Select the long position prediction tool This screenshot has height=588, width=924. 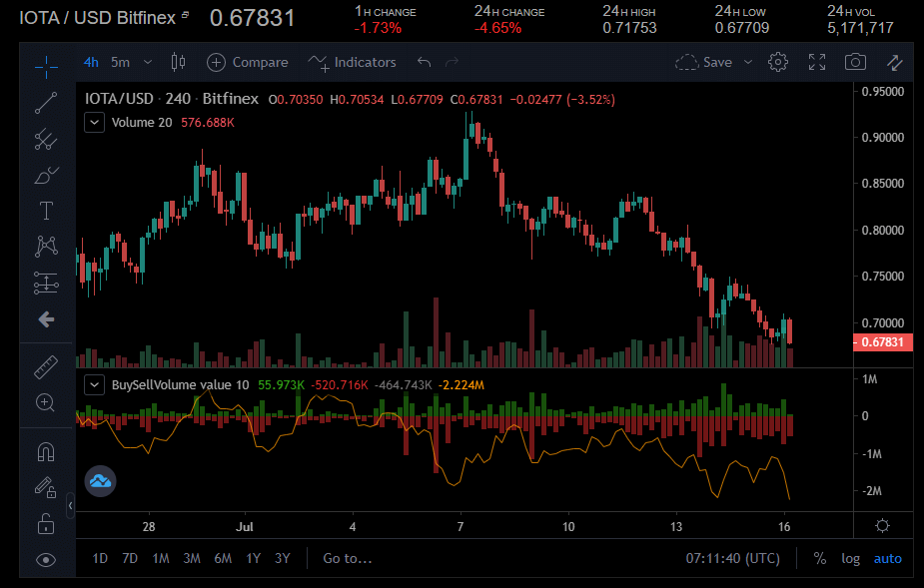pos(46,283)
